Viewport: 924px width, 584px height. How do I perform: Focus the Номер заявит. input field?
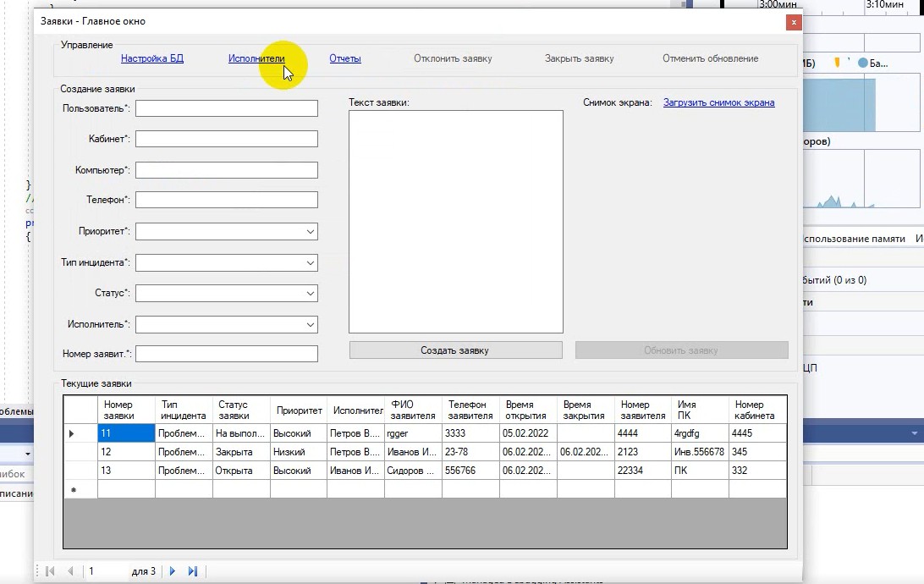point(226,354)
